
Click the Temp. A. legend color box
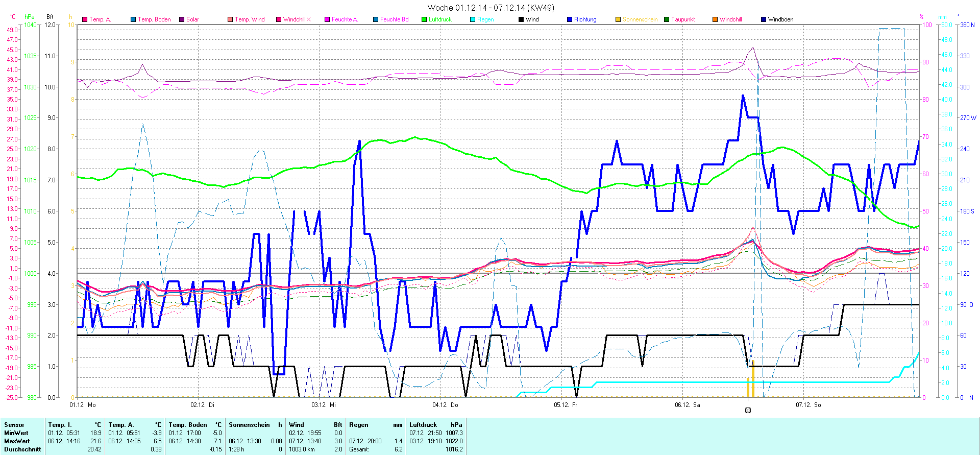tap(85, 19)
